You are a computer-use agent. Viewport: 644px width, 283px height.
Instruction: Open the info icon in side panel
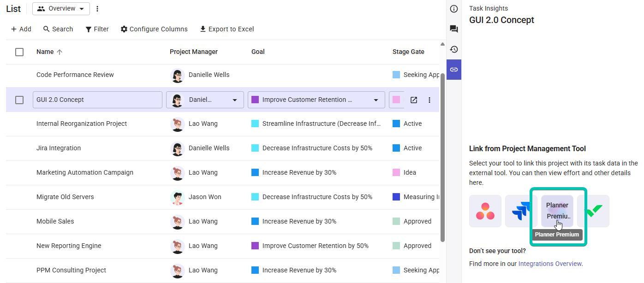pyautogui.click(x=454, y=9)
